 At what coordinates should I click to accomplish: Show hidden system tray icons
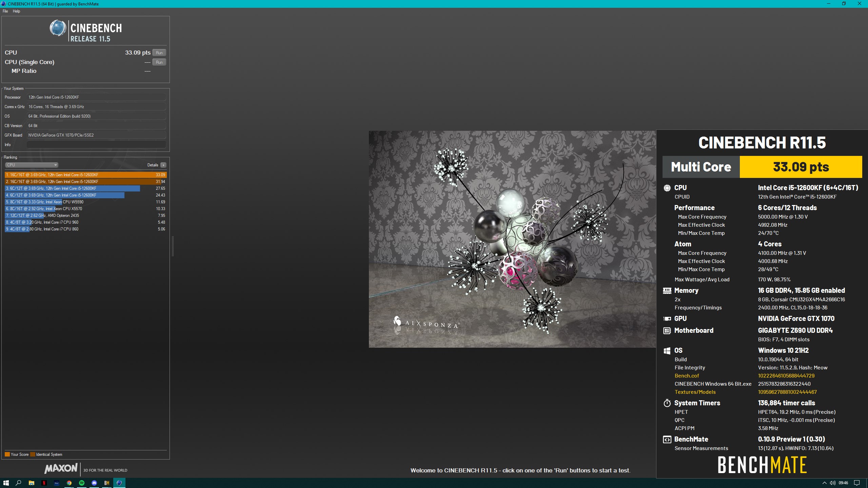[824, 483]
